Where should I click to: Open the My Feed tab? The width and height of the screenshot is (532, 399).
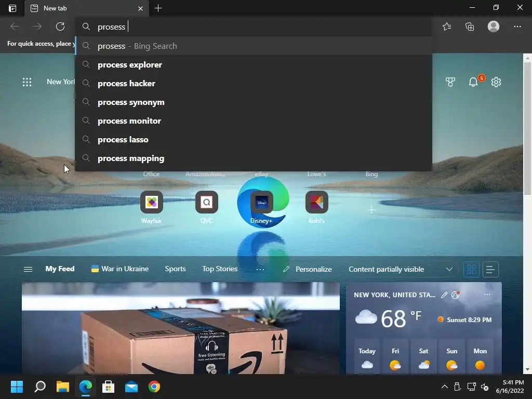point(60,269)
